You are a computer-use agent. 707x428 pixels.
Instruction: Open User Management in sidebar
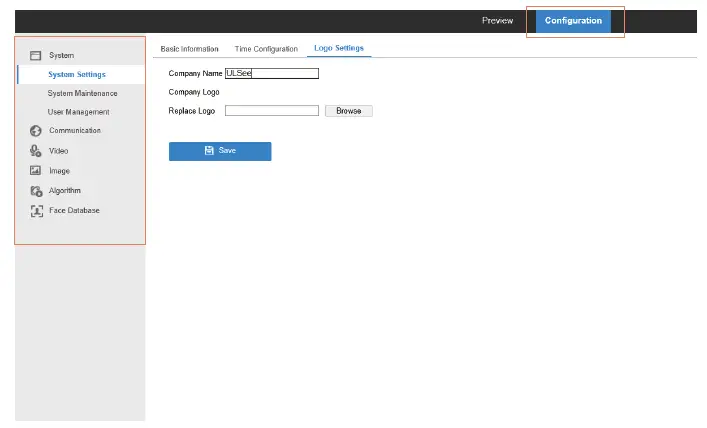coord(78,112)
